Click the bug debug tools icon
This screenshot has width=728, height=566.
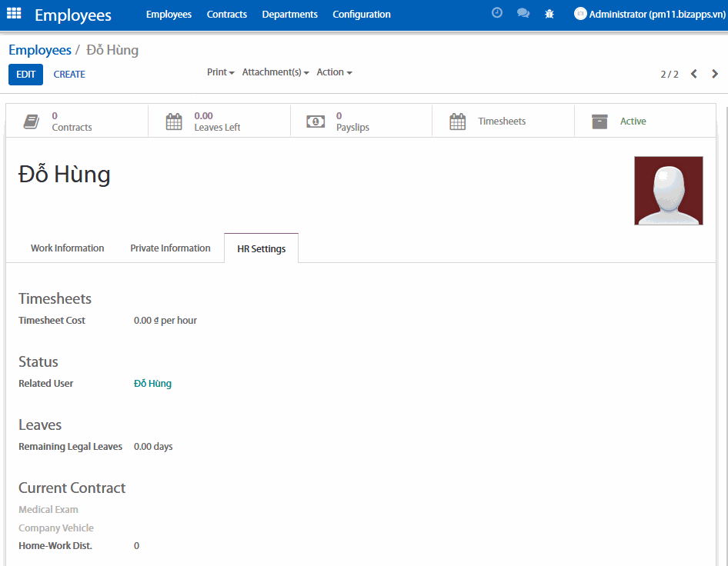[549, 14]
